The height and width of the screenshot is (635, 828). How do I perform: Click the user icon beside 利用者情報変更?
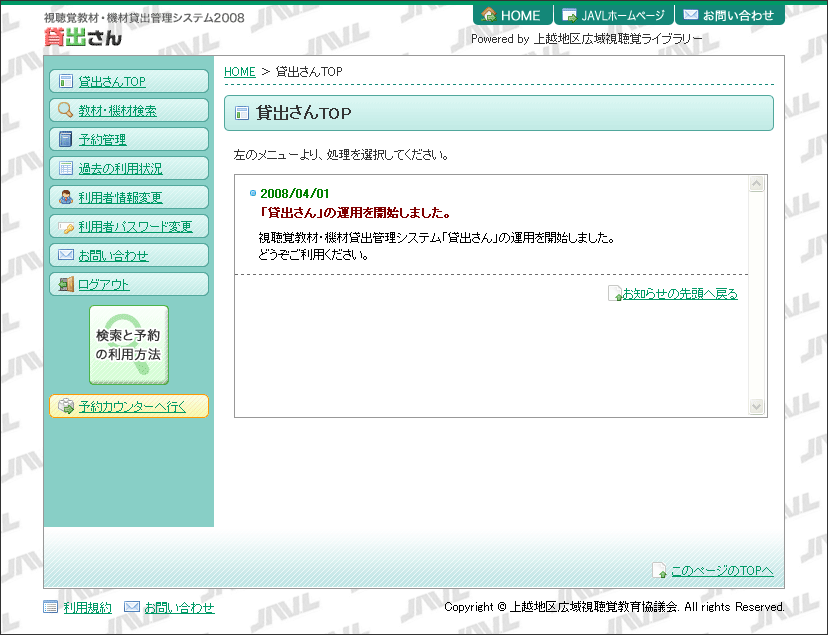pyautogui.click(x=65, y=198)
